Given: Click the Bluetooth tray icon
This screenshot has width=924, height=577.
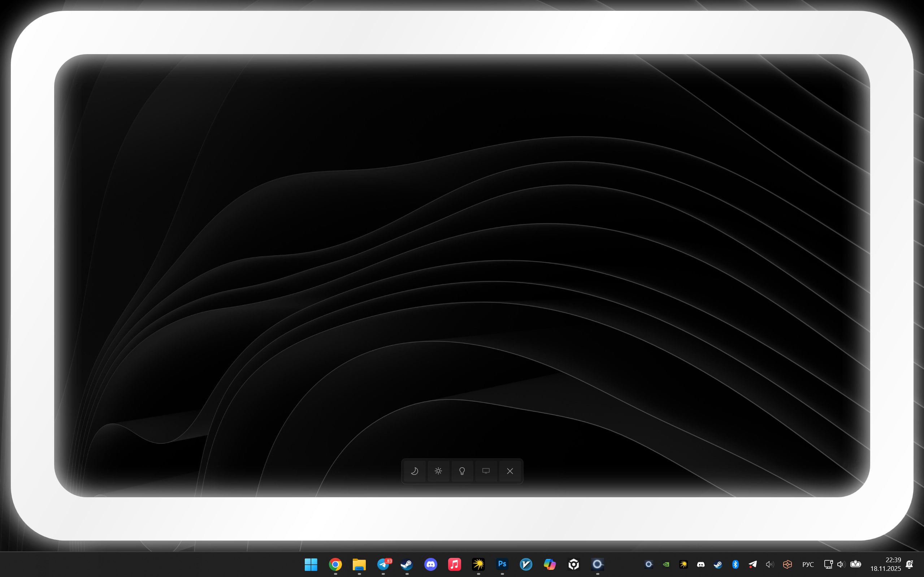Looking at the screenshot, I should click(736, 564).
